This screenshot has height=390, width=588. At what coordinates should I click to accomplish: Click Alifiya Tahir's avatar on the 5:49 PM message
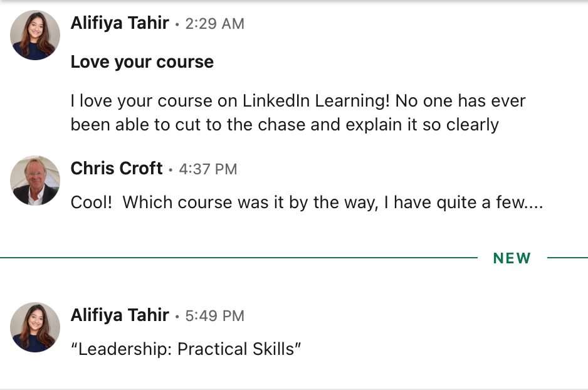(35, 327)
